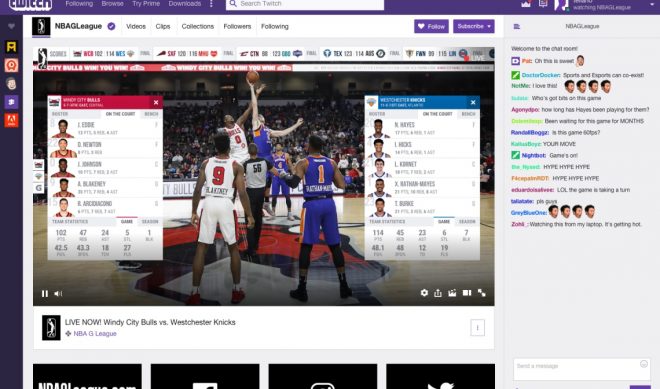Image resolution: width=660 pixels, height=389 pixels.
Task: Open the purple channel icon in sidebar
Action: [11, 102]
